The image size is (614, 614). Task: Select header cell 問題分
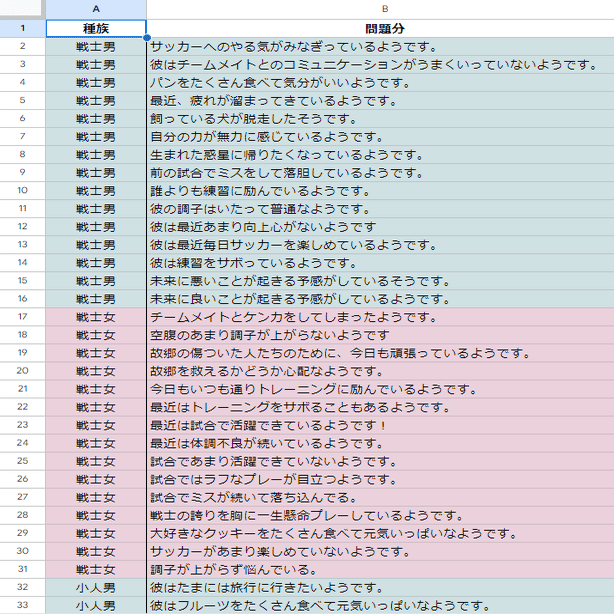[380, 29]
